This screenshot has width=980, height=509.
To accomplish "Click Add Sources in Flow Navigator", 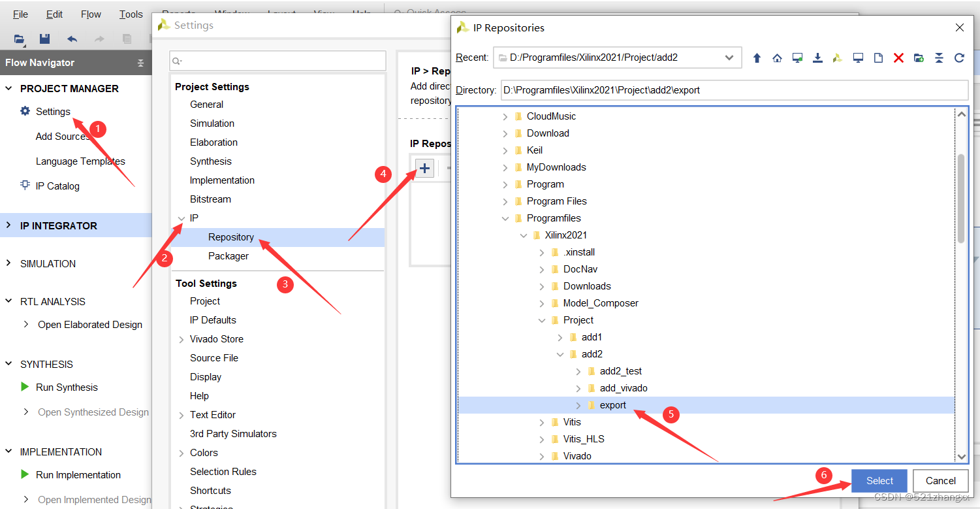I will click(63, 137).
